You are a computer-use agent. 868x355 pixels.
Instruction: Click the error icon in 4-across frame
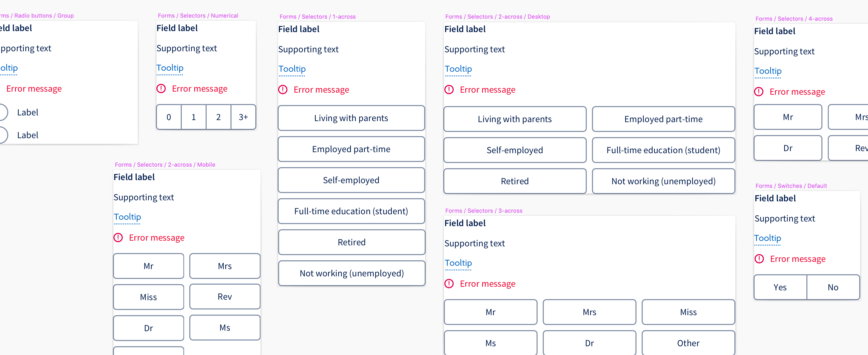758,92
